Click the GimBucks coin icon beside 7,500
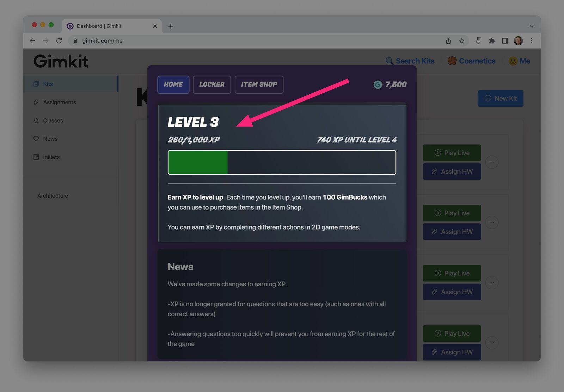Screen dimensions: 564x392 [x=378, y=85]
